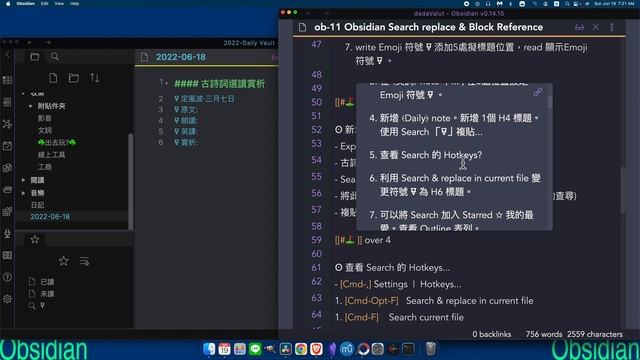
Task: Open the 2022-06-18 note in file explorer
Action: (x=50, y=216)
